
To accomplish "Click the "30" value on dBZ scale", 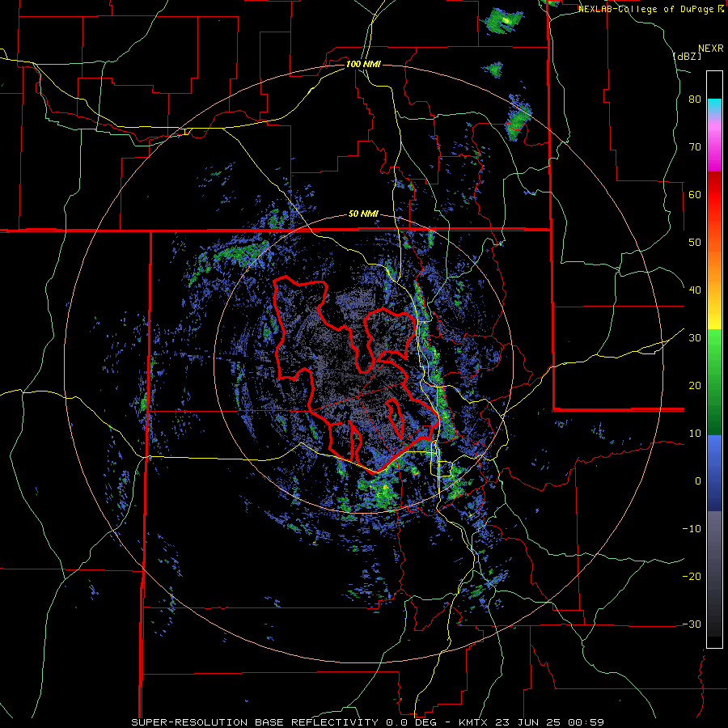I will [x=695, y=338].
